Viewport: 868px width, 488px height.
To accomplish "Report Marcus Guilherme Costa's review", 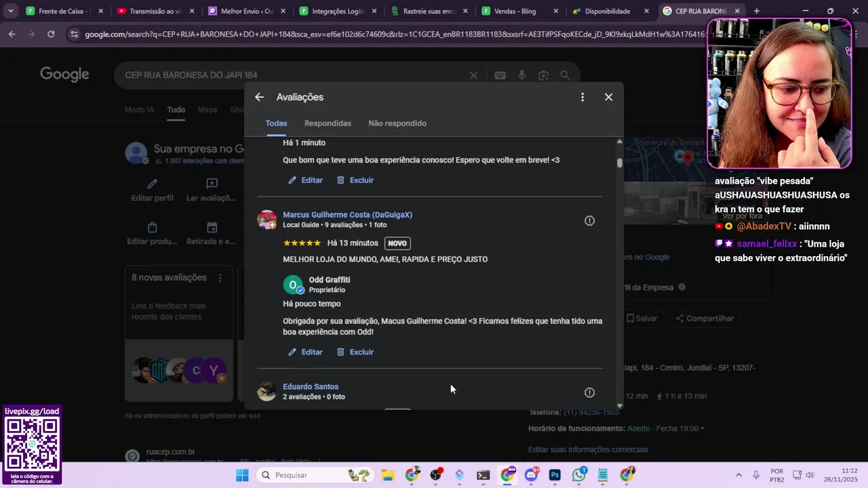I will (589, 220).
